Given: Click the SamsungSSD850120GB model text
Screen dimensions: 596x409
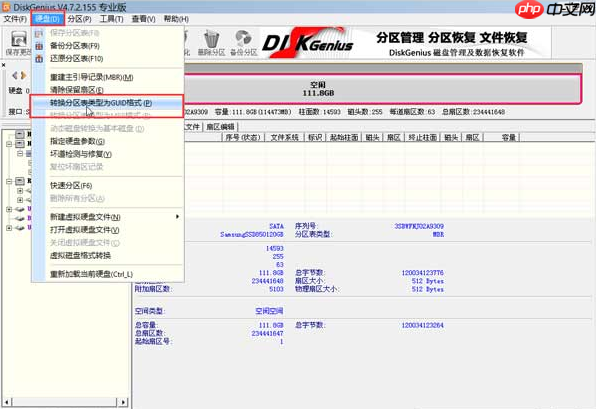Looking at the screenshot, I should [x=252, y=235].
